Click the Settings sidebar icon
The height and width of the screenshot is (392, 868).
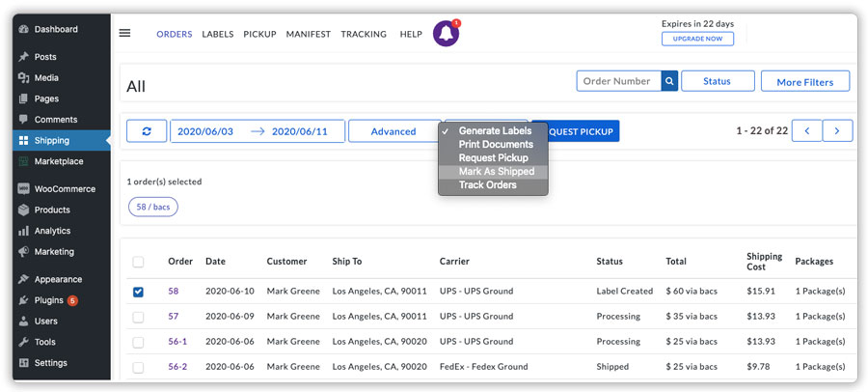[x=23, y=363]
